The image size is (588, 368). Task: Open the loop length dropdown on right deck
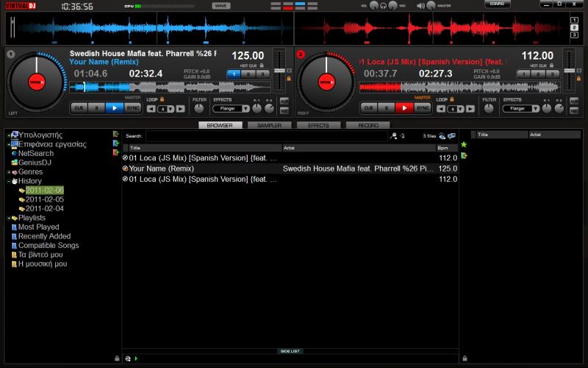click(461, 109)
